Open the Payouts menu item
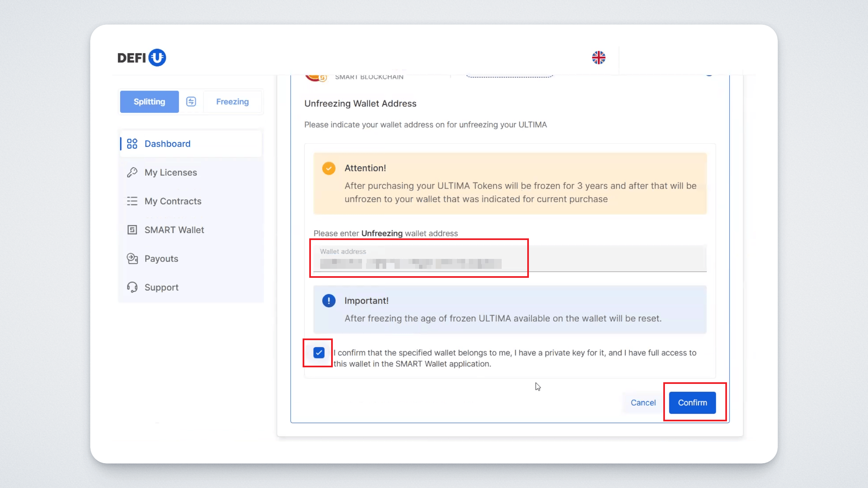Screen dimensions: 868x488 [x=161, y=259]
